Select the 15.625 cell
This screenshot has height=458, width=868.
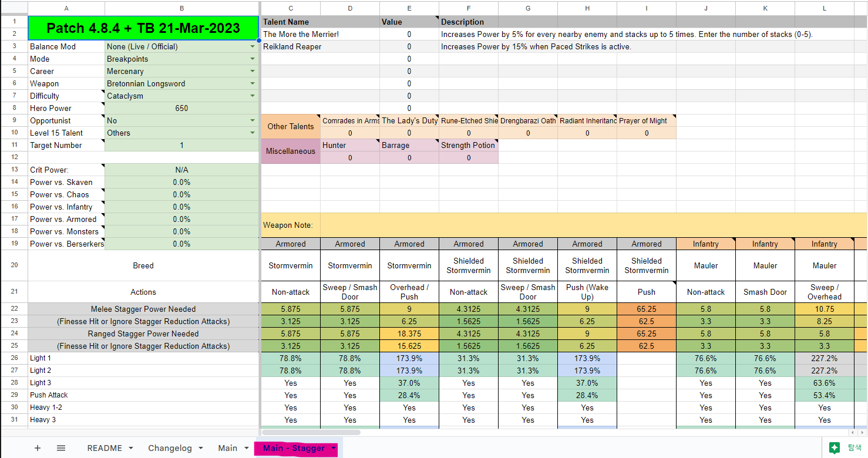click(x=409, y=346)
